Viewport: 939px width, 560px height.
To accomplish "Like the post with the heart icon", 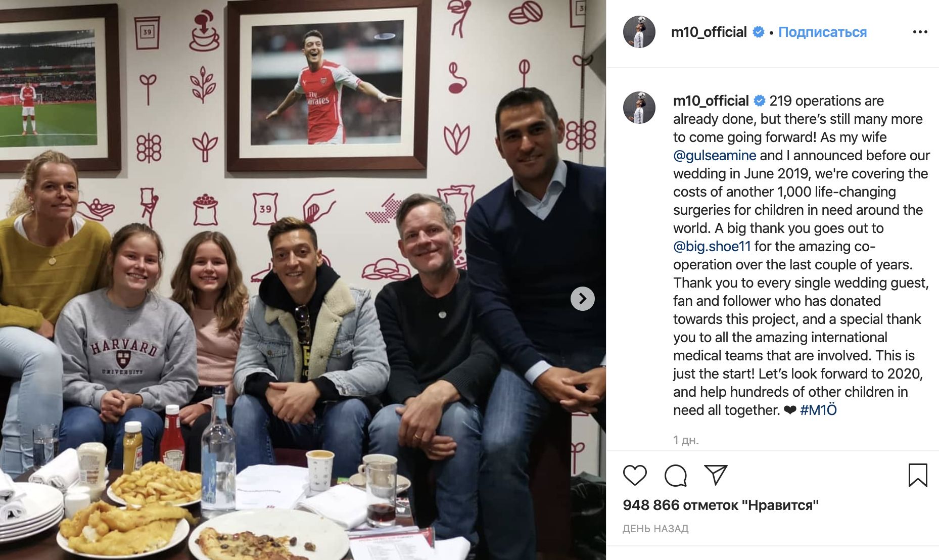I will point(635,475).
